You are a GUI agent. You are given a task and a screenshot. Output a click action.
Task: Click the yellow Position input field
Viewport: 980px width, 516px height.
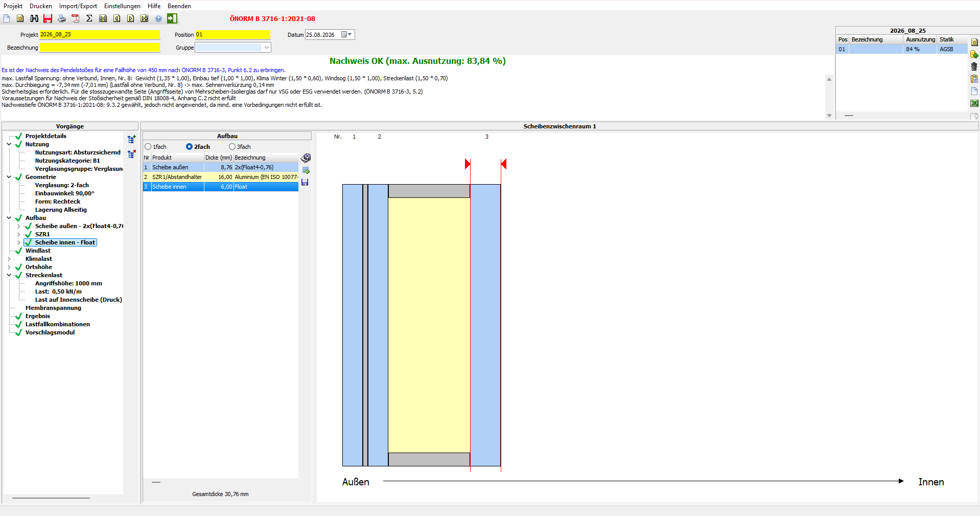pos(233,35)
